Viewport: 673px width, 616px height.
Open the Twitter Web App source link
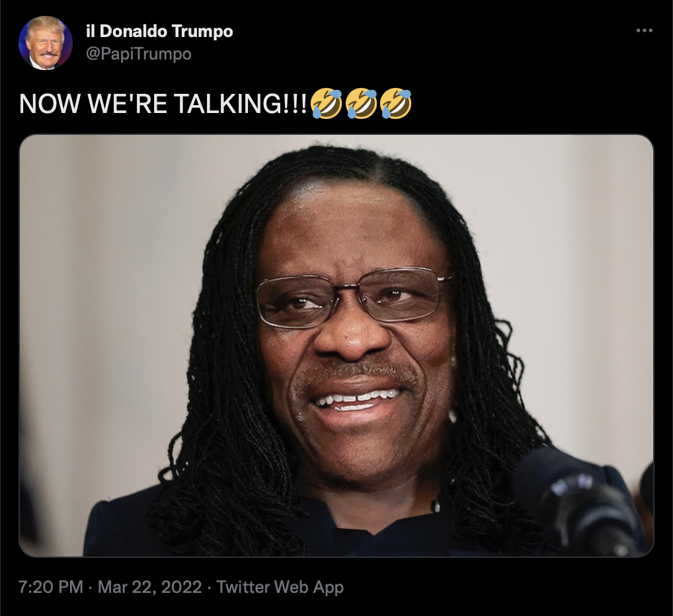pyautogui.click(x=280, y=587)
